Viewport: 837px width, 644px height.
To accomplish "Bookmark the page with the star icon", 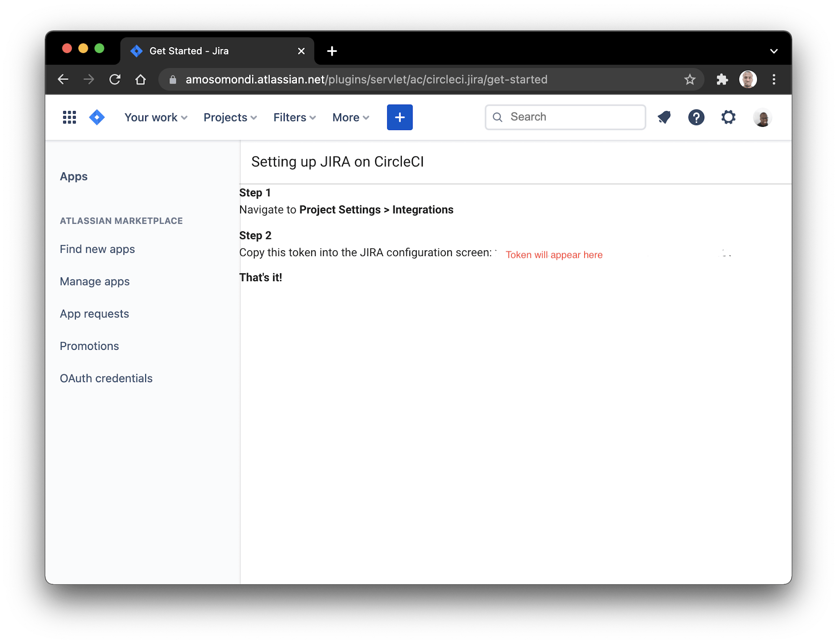I will click(x=689, y=80).
